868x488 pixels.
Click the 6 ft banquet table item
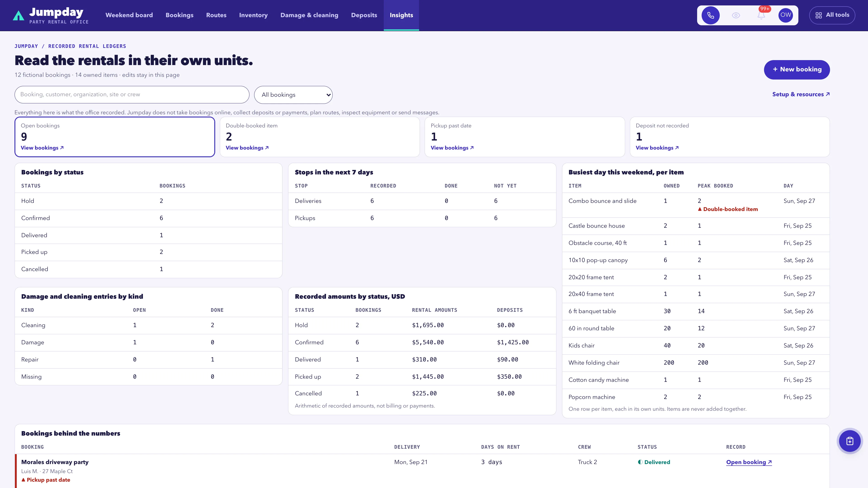point(592,311)
